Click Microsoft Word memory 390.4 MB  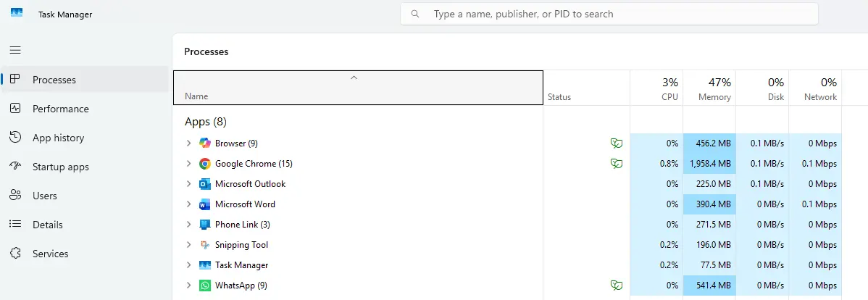(x=709, y=204)
